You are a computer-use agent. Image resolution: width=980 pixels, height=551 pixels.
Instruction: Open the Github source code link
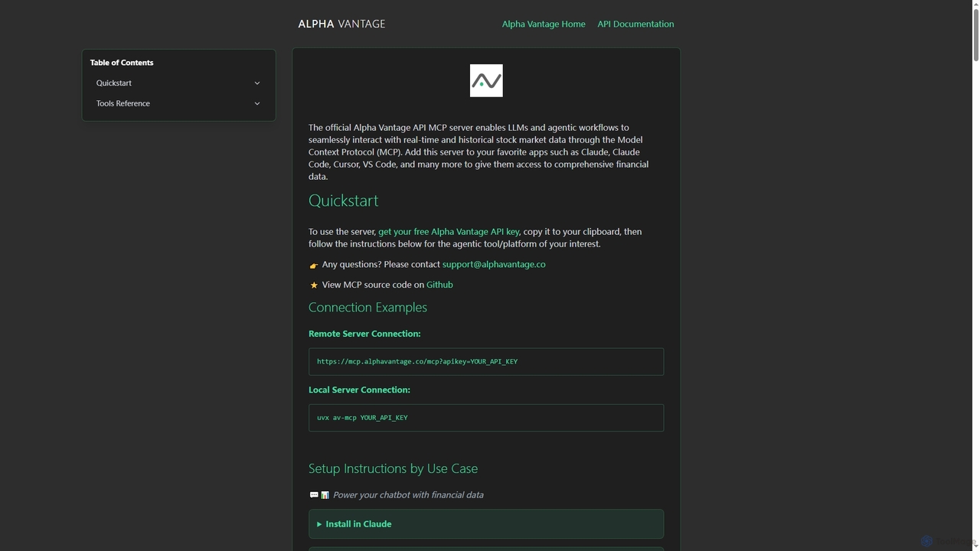(x=439, y=285)
